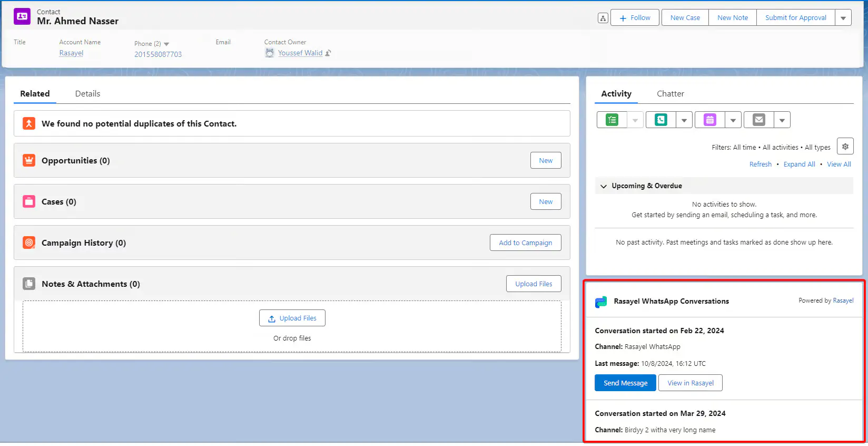Expand the Phone (2) dropdown arrow
This screenshot has width=868, height=446.
pyautogui.click(x=166, y=44)
